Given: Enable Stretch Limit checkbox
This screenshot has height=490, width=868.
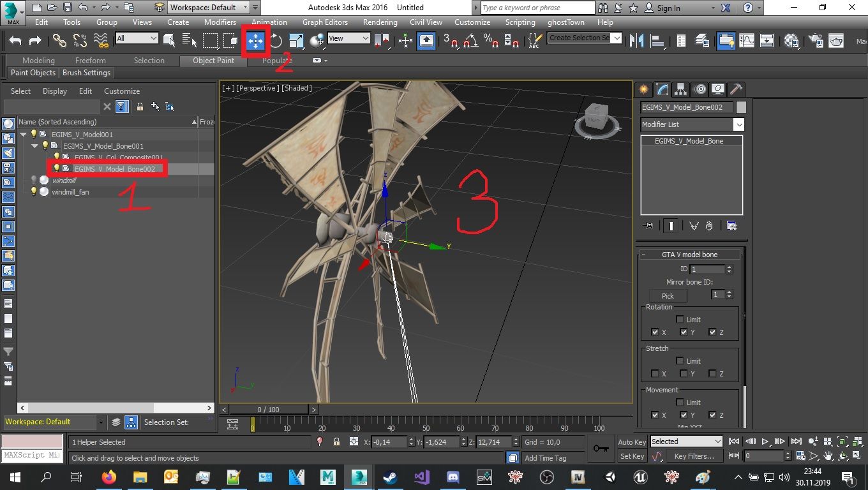Looking at the screenshot, I should (x=680, y=360).
